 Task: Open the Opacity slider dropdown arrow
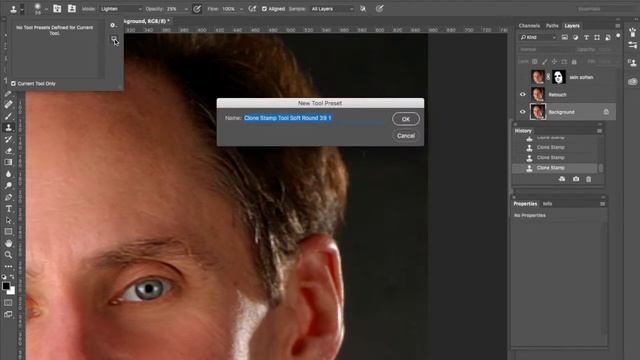[x=186, y=9]
